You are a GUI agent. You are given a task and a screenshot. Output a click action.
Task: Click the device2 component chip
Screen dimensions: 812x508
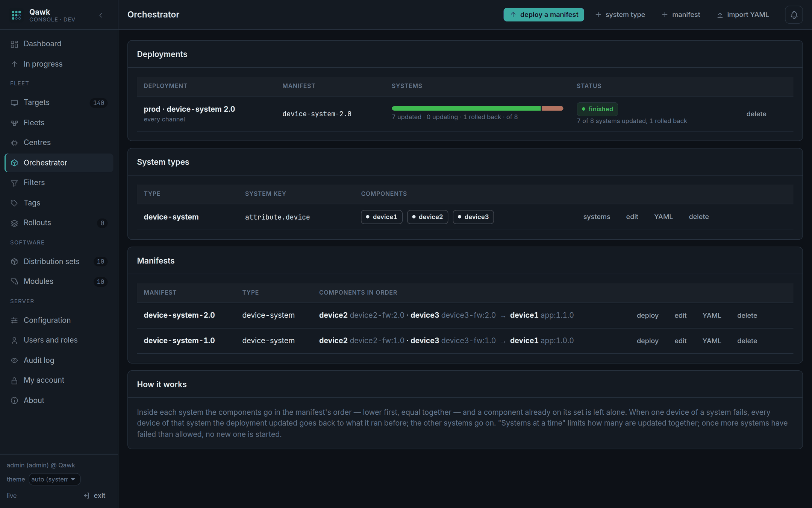tap(427, 217)
